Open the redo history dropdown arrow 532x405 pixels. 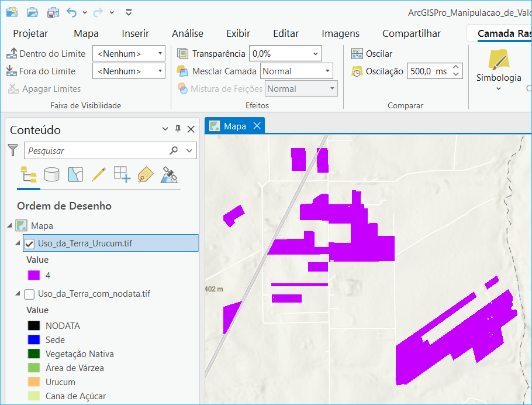(x=112, y=12)
